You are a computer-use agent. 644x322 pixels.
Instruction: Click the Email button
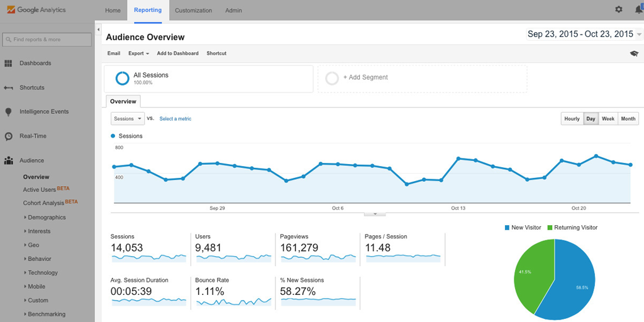114,53
